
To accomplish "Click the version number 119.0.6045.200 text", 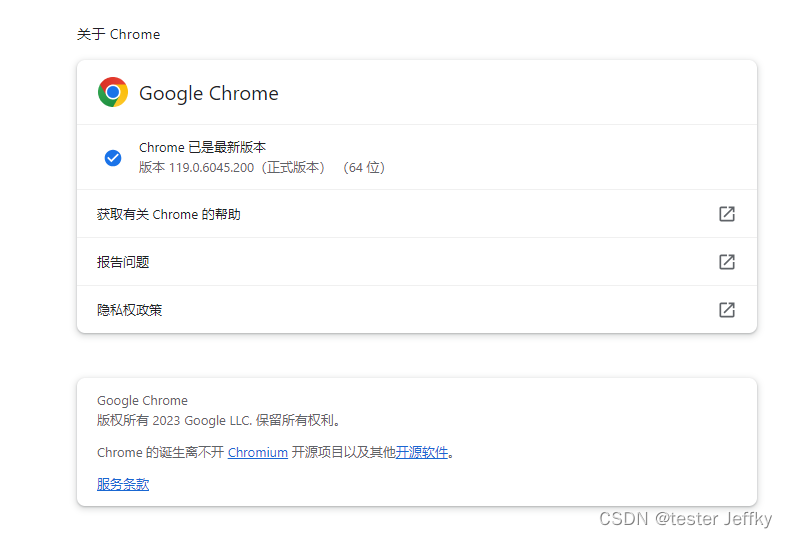I will [211, 168].
